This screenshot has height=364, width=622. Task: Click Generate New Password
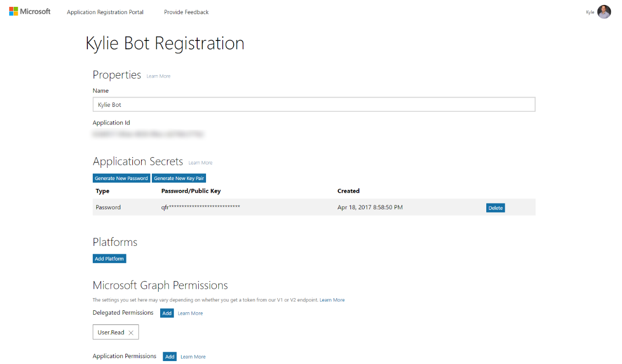click(x=121, y=179)
